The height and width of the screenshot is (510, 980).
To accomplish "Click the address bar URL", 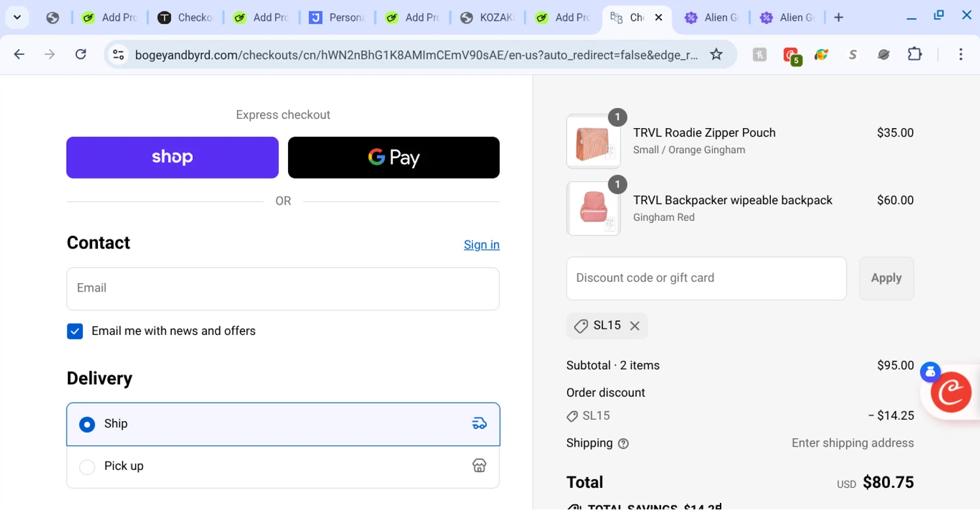I will (x=417, y=55).
